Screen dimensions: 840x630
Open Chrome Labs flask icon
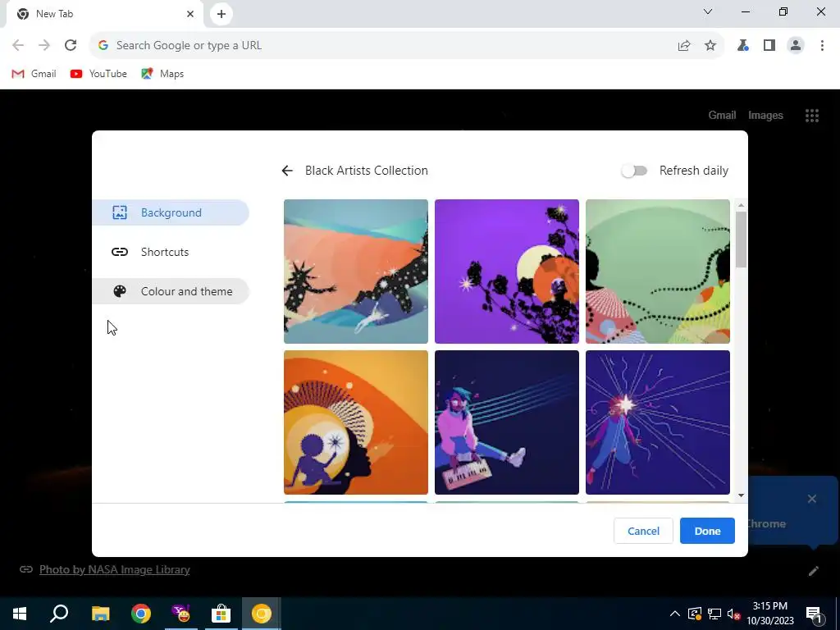(742, 46)
